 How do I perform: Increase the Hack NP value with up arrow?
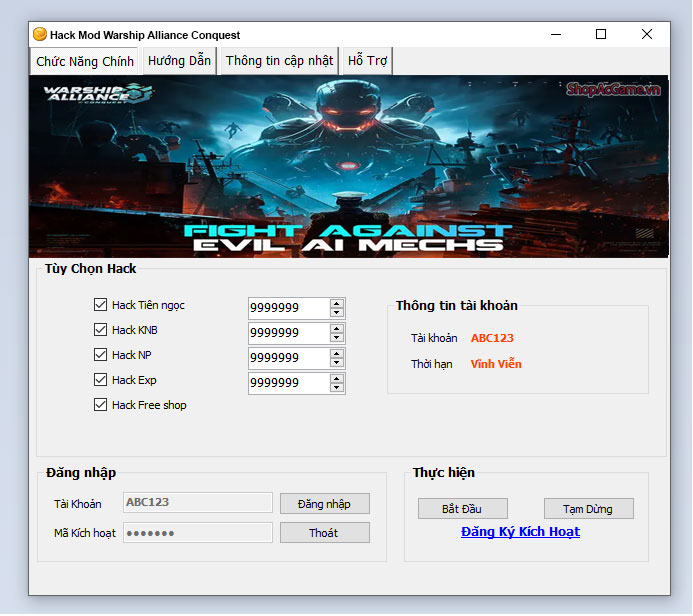point(337,354)
